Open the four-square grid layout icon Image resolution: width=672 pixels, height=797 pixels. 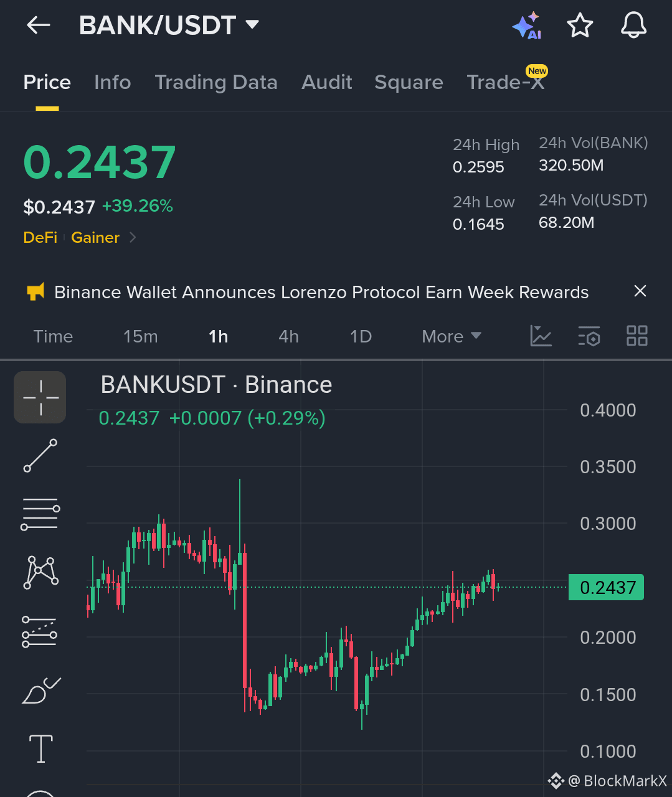[637, 336]
